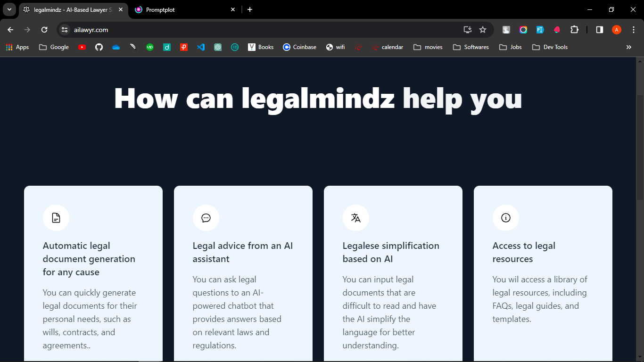Click text starting 'You can input legal documents'

point(389,313)
